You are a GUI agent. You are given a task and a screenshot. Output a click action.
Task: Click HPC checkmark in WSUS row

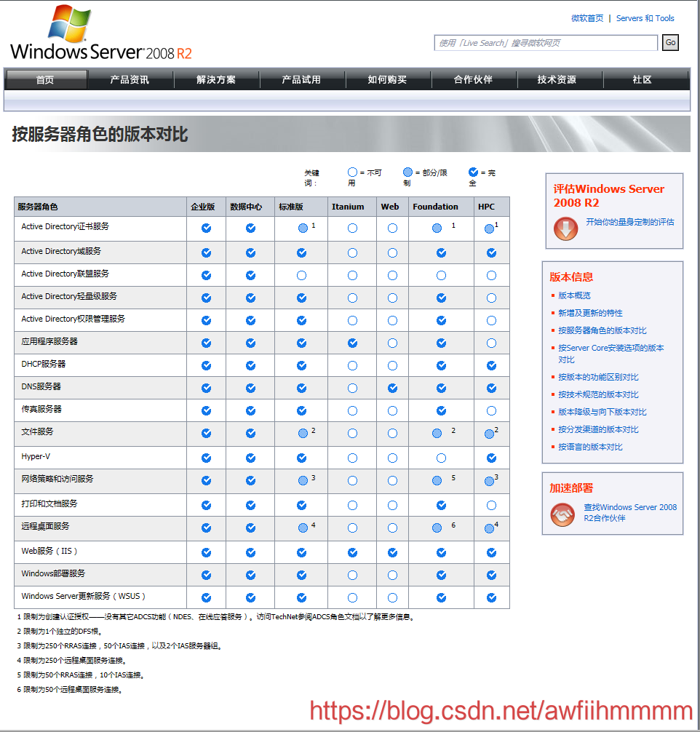[x=491, y=597]
